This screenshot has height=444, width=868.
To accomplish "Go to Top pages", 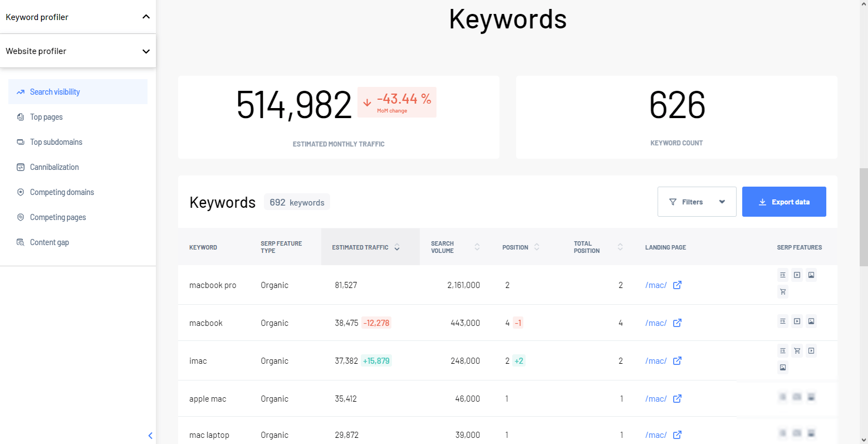I will click(46, 117).
